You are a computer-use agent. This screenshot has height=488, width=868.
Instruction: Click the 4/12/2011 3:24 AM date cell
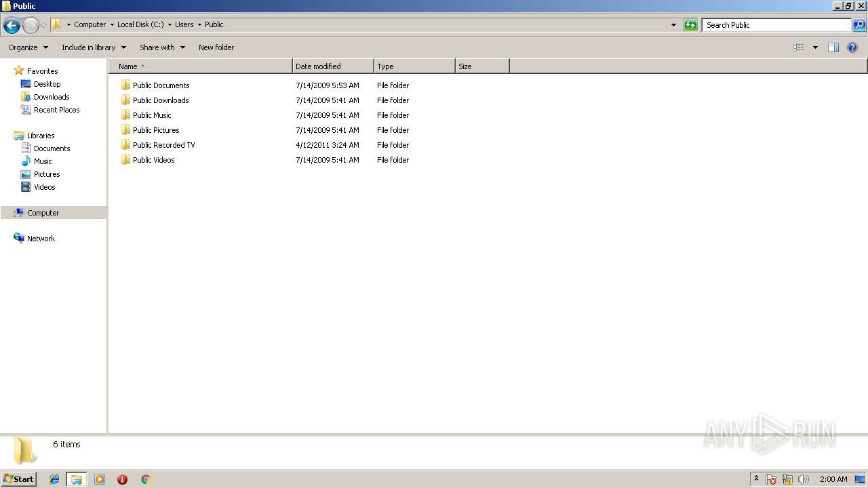click(327, 145)
